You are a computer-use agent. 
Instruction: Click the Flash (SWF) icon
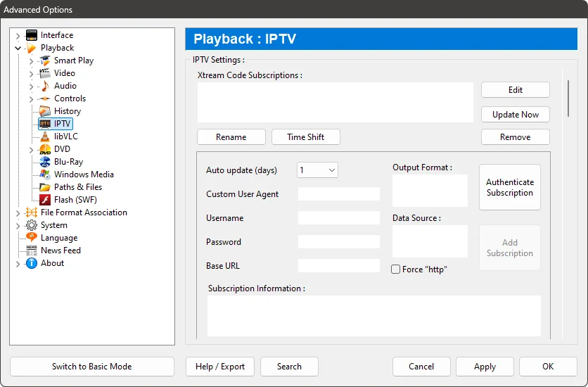(x=45, y=200)
